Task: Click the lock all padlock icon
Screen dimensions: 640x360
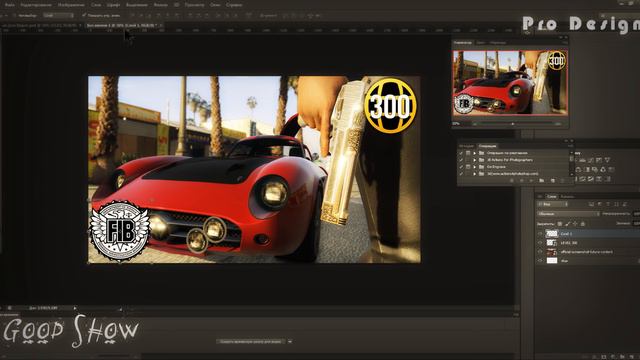Action: pyautogui.click(x=583, y=224)
